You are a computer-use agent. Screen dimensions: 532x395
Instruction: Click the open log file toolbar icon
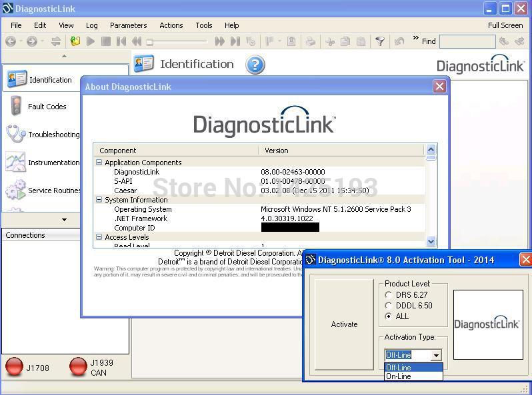[75, 41]
